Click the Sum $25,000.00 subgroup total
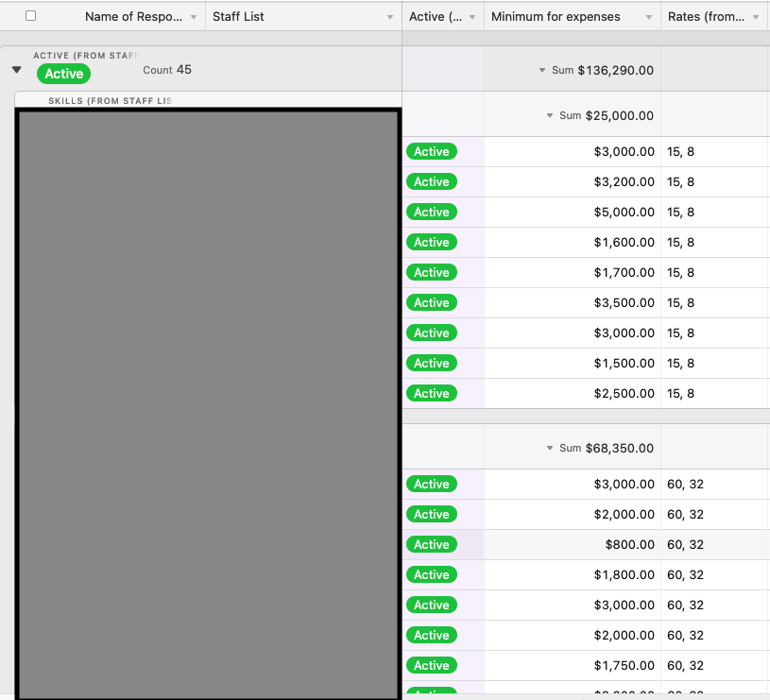This screenshot has width=770, height=700. (x=607, y=116)
